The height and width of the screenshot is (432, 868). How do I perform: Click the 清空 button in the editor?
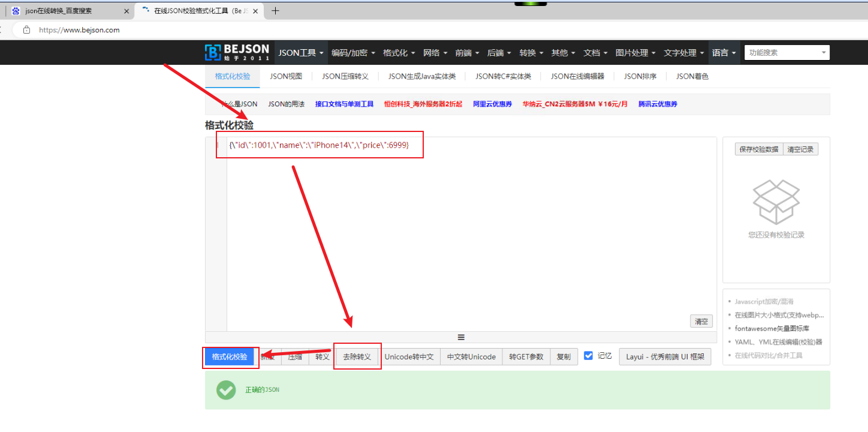[701, 322]
